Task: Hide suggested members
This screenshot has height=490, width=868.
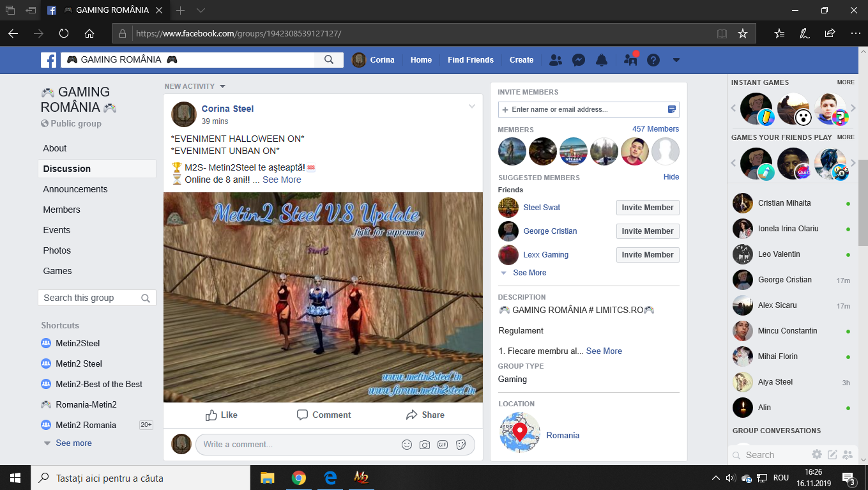Action: click(671, 177)
